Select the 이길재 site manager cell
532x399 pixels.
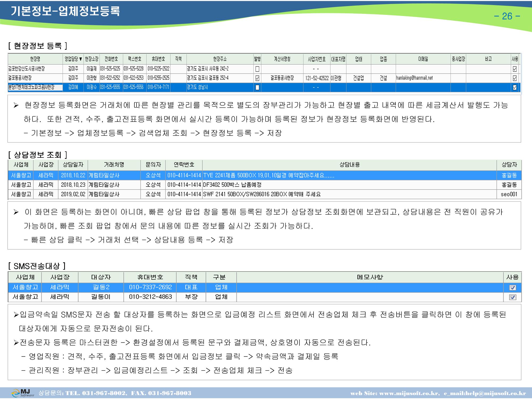[x=92, y=69]
